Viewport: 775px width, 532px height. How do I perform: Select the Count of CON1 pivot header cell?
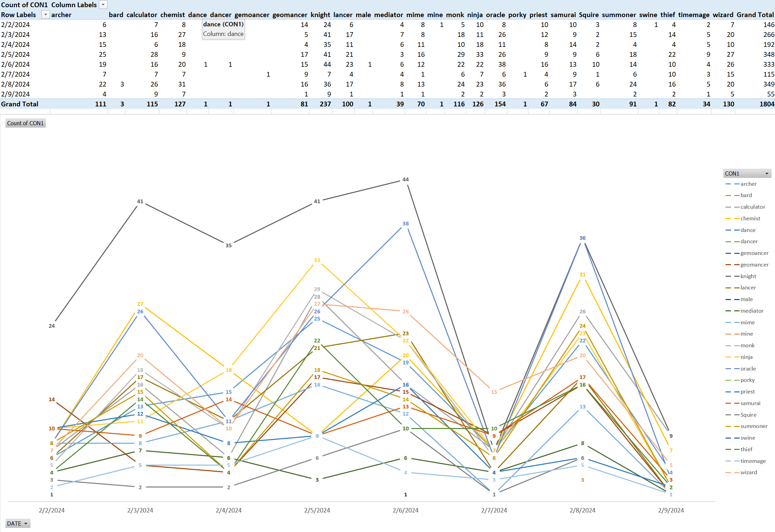click(x=24, y=5)
